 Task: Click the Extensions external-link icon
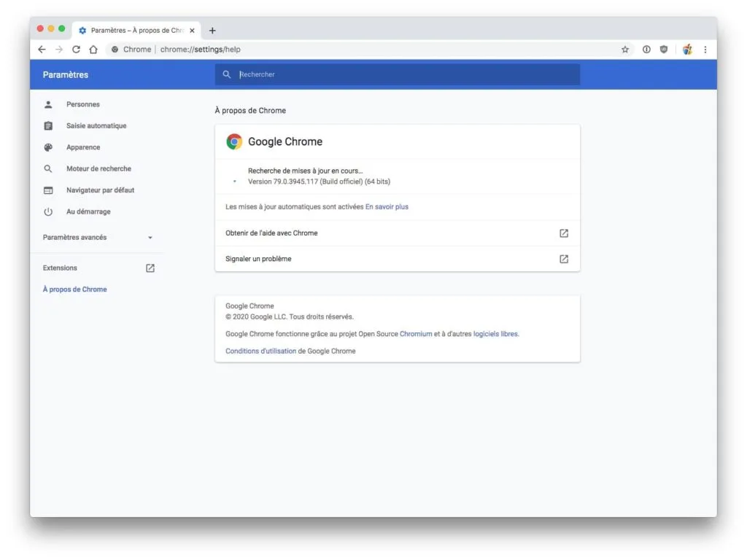click(x=150, y=268)
